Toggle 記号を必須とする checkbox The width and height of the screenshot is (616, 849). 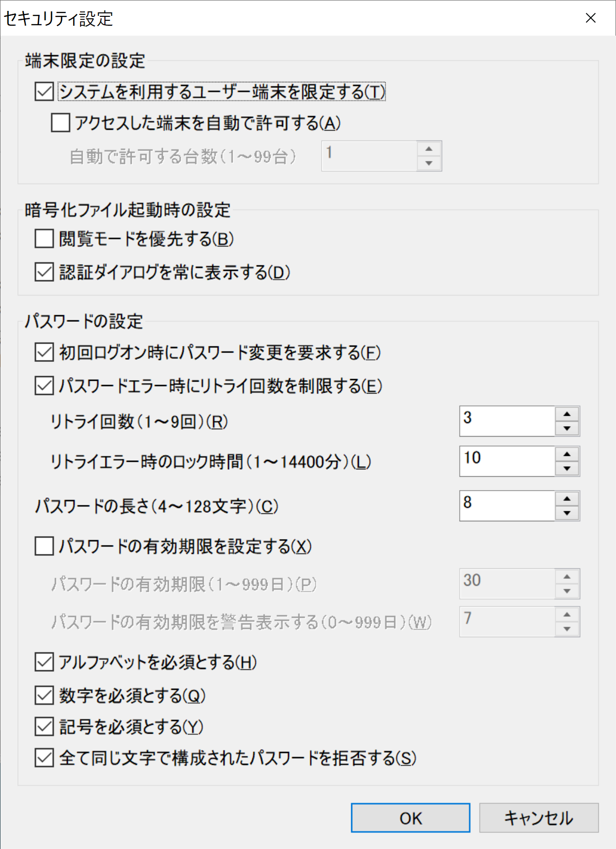45,727
